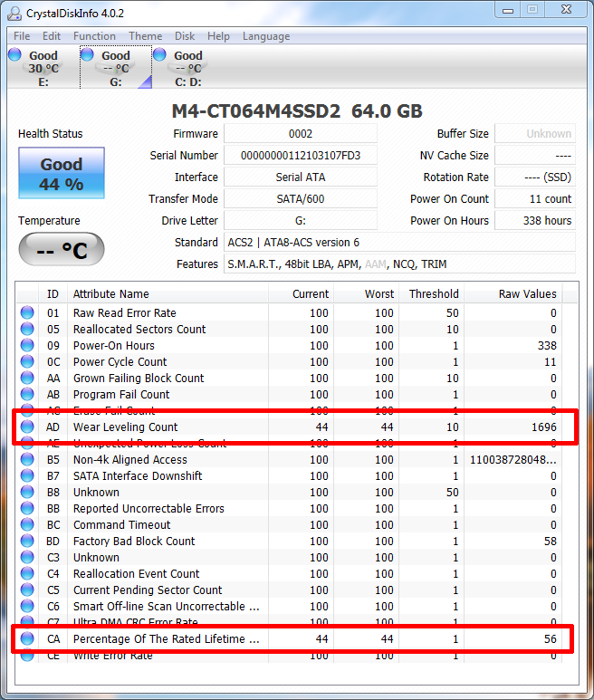Click the Current column header
The height and width of the screenshot is (700, 594).
(302, 294)
